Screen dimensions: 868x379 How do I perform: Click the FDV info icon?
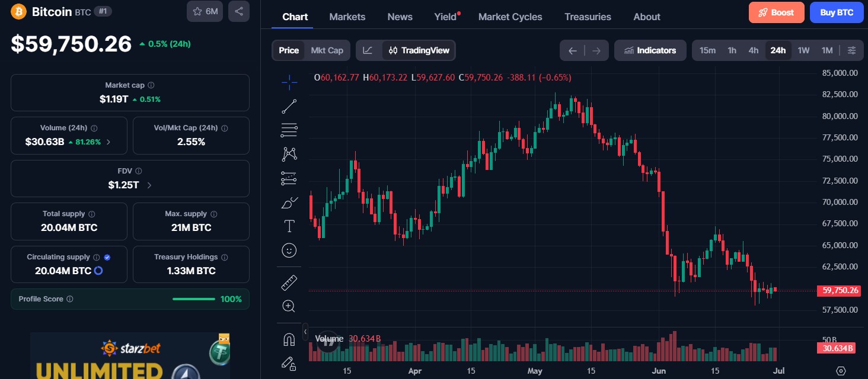138,171
